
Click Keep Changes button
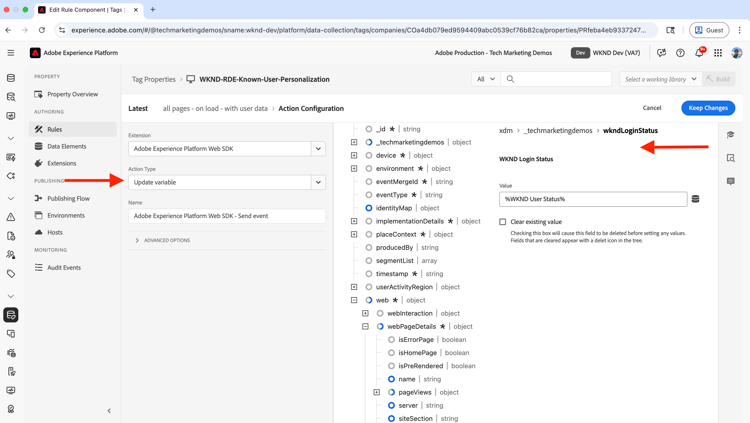[708, 108]
